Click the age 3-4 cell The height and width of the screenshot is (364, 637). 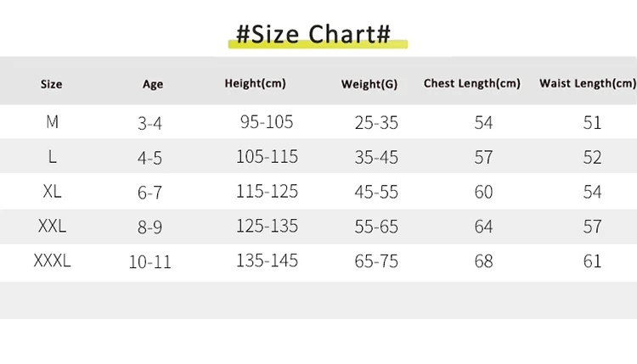149,124
